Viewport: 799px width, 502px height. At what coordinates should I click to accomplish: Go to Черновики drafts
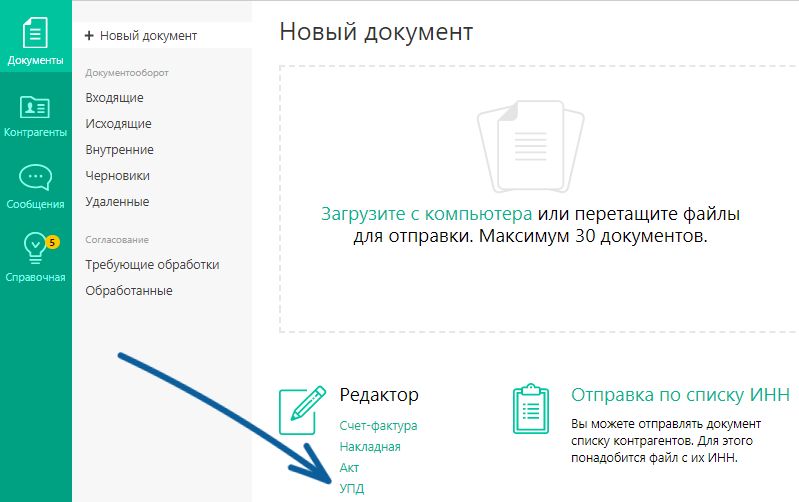(x=117, y=175)
